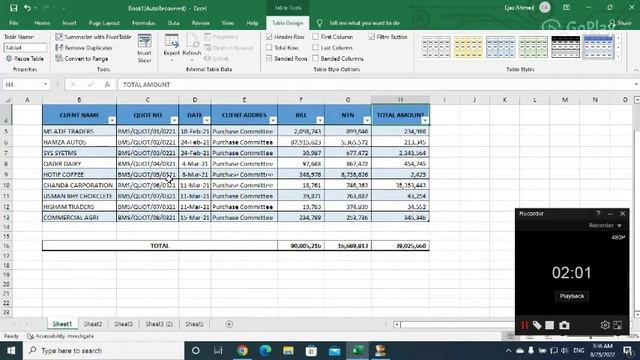Open the Sheet5 worksheet tab
The width and height of the screenshot is (640, 360).
194,324
